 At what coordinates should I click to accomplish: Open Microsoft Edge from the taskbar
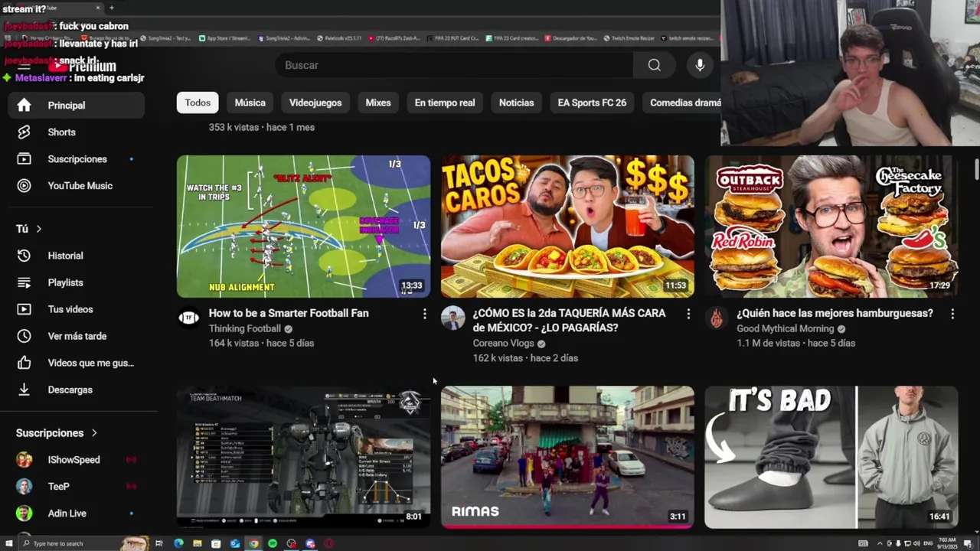point(178,543)
